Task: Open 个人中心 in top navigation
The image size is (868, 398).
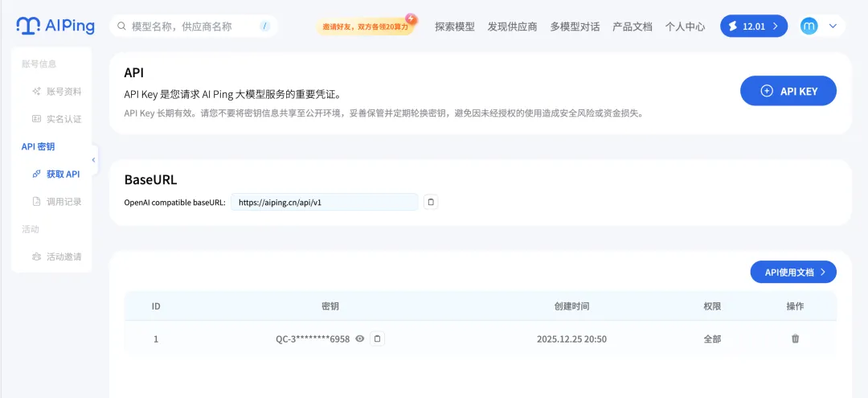Action: (685, 26)
